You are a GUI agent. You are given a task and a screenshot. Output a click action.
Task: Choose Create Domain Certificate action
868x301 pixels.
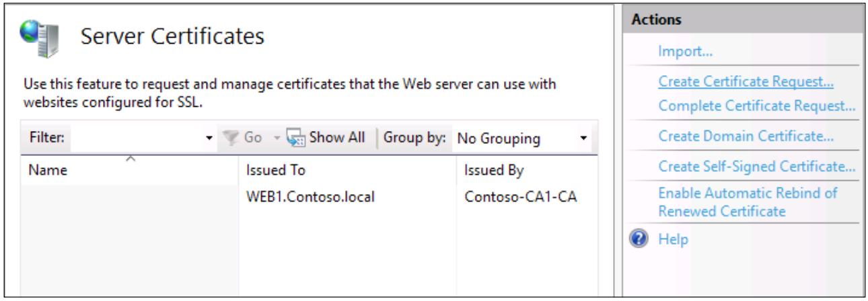tap(746, 138)
